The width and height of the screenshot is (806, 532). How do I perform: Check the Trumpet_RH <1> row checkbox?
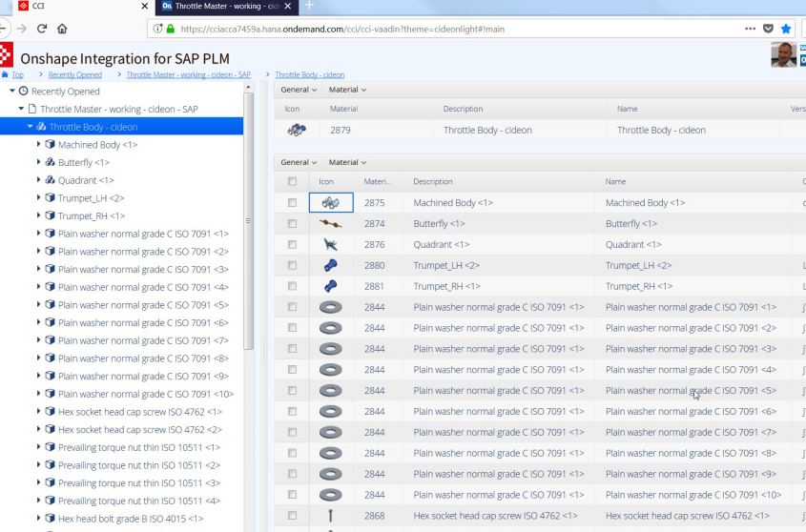(x=292, y=286)
